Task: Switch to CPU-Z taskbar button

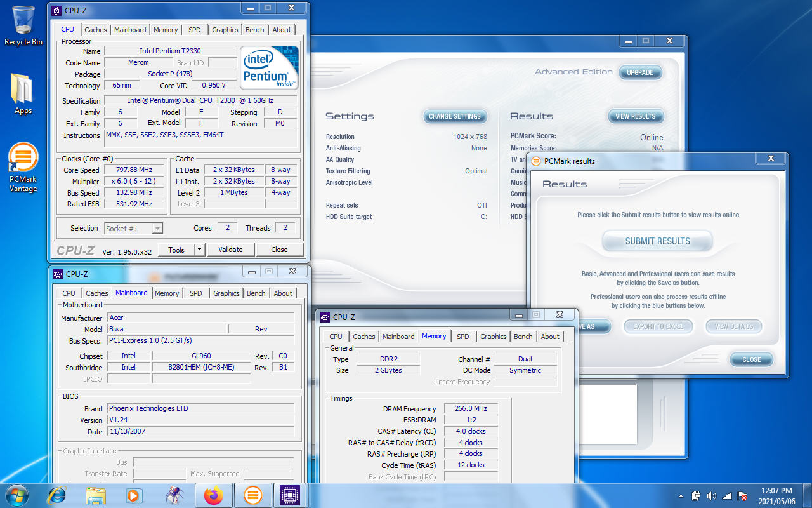Action: 291,495
